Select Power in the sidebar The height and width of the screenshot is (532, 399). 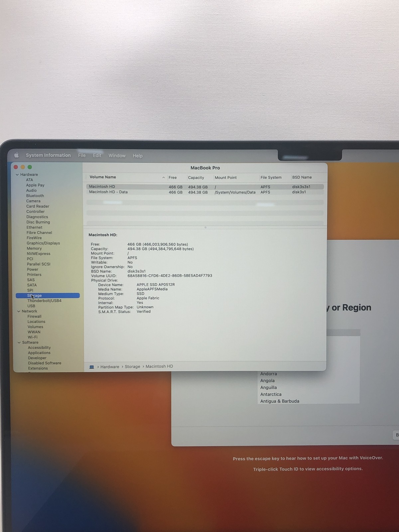coord(33,269)
